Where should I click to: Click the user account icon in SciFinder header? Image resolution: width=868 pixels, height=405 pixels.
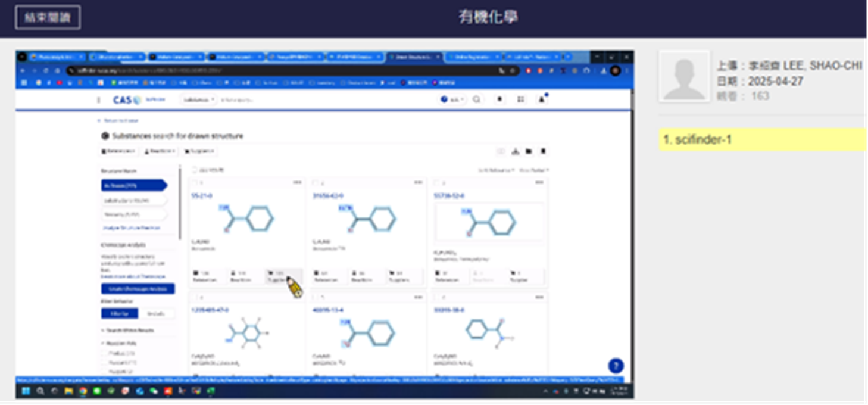click(542, 100)
